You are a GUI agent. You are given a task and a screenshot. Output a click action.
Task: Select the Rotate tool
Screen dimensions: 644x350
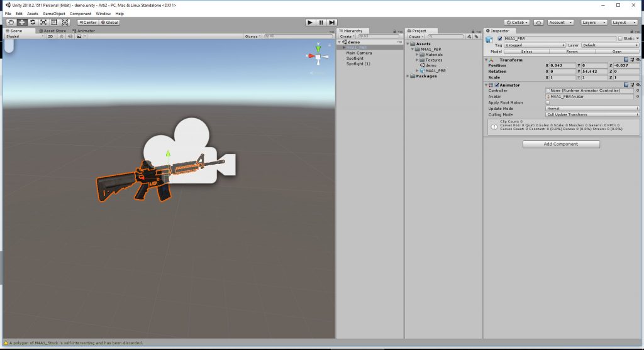tap(33, 23)
